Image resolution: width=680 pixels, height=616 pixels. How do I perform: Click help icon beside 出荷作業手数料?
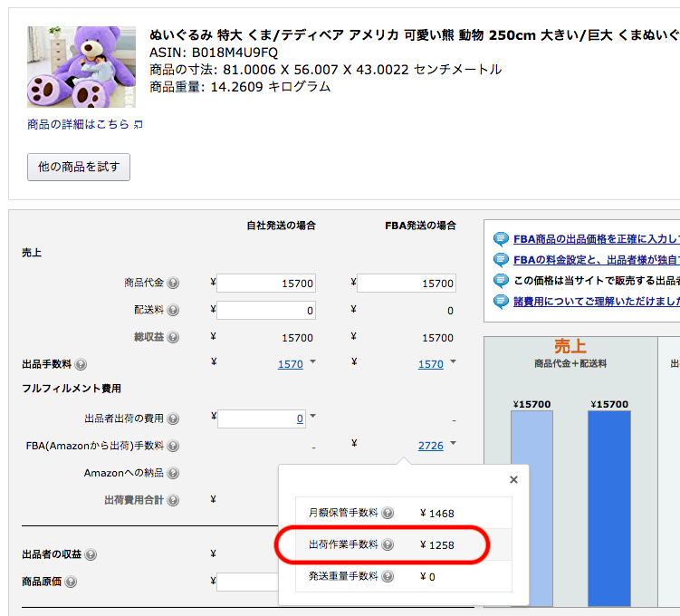pyautogui.click(x=388, y=544)
